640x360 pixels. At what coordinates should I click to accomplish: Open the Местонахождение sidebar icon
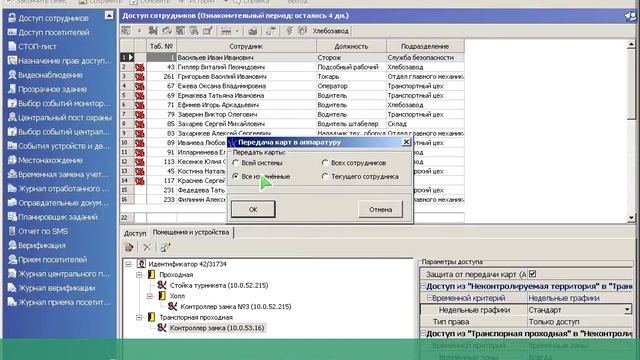coord(12,160)
